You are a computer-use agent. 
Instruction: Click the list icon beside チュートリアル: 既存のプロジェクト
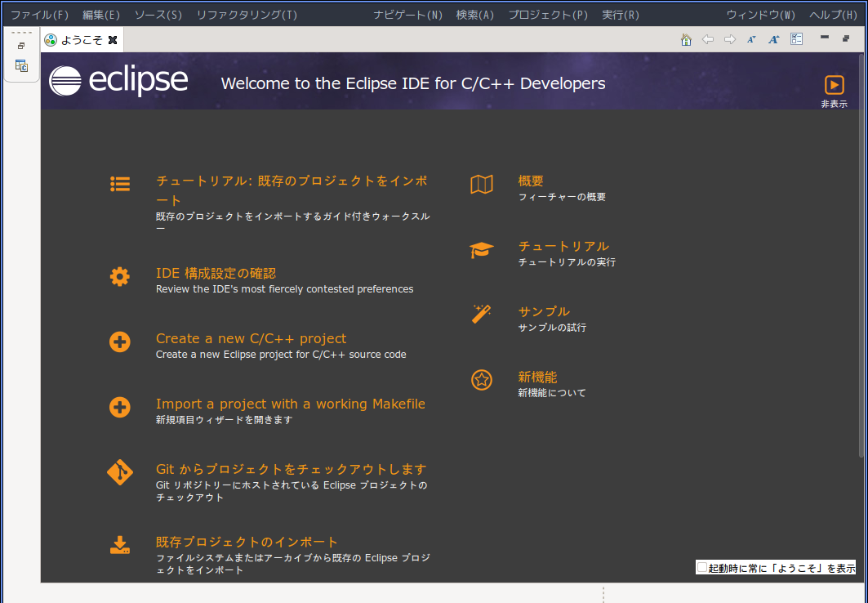[x=120, y=184]
